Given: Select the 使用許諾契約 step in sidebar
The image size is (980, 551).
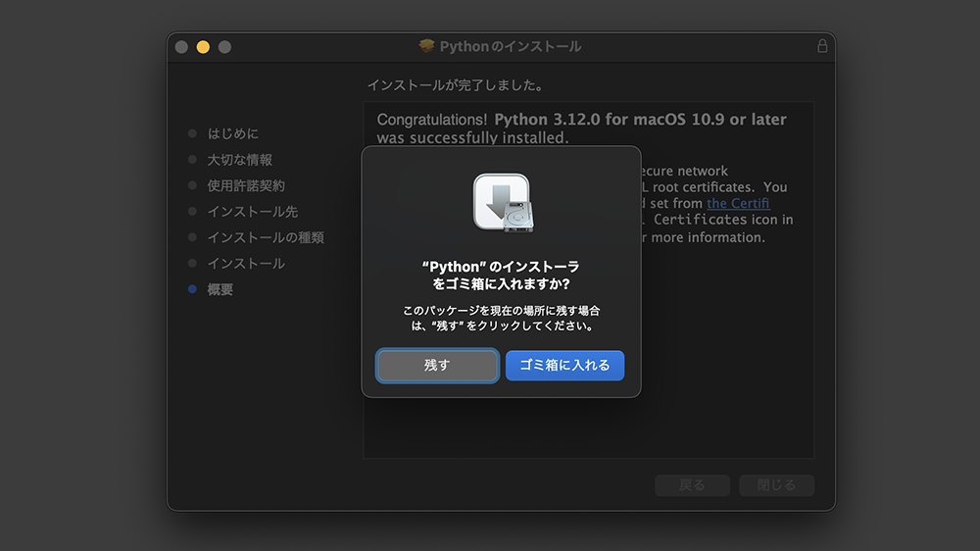Looking at the screenshot, I should coord(246,185).
